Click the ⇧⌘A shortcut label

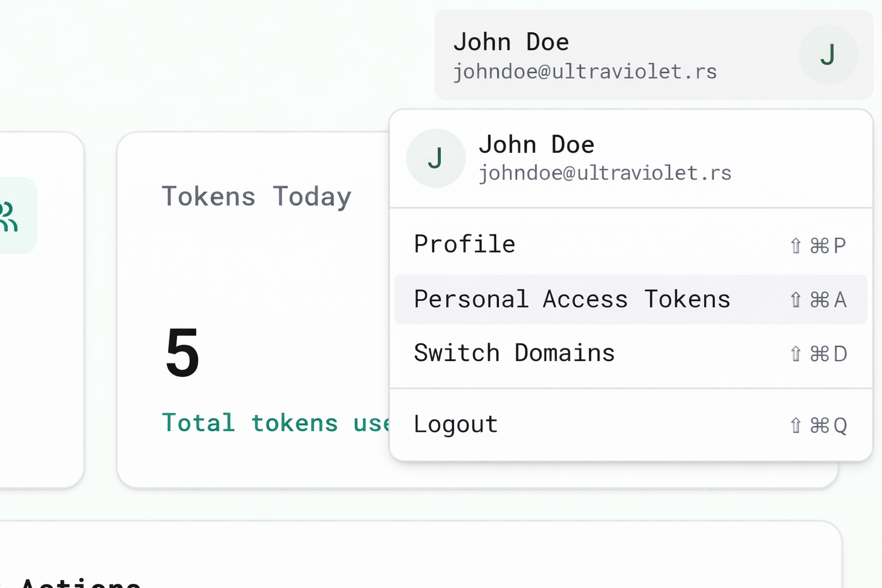coord(818,300)
